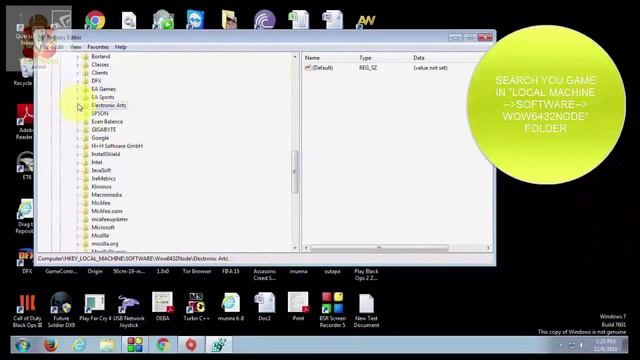The width and height of the screenshot is (640, 360).
Task: Expand the Borland registry key
Action: click(x=78, y=57)
